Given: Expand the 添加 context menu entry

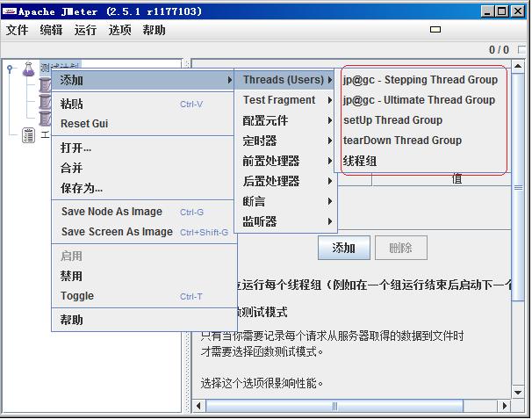Looking at the screenshot, I should click(143, 81).
